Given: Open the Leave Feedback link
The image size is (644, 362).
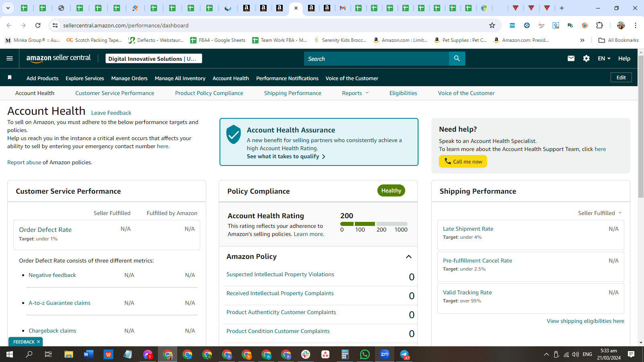Looking at the screenshot, I should [111, 113].
